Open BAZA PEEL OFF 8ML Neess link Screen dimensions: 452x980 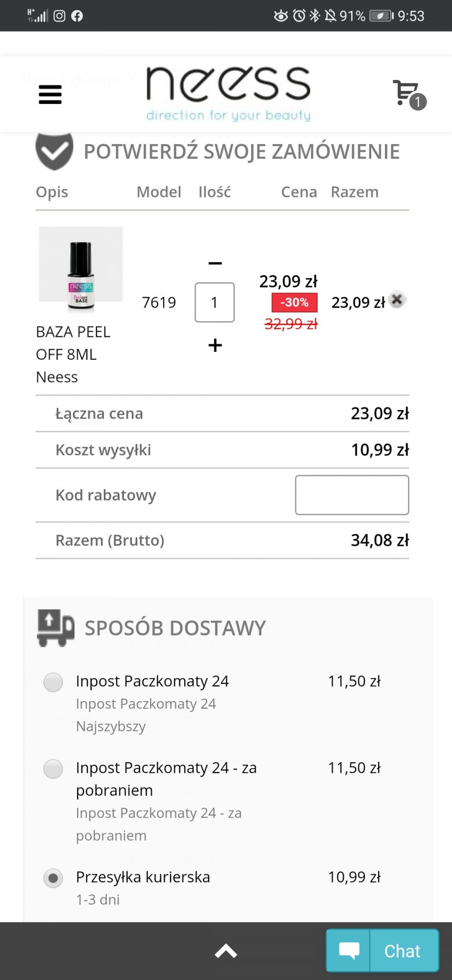coord(73,354)
